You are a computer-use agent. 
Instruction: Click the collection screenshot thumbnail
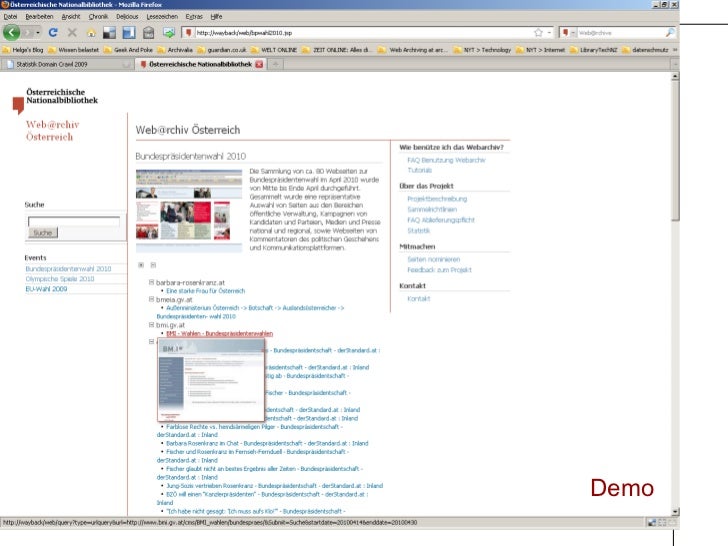click(189, 209)
